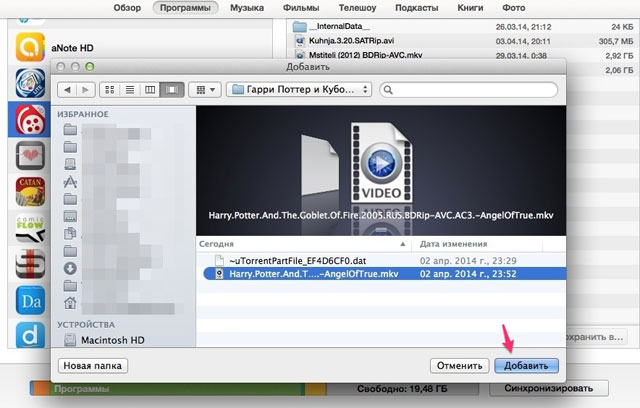The width and height of the screenshot is (640, 408).
Task: Sort by the Сегодня column header
Action: point(303,244)
